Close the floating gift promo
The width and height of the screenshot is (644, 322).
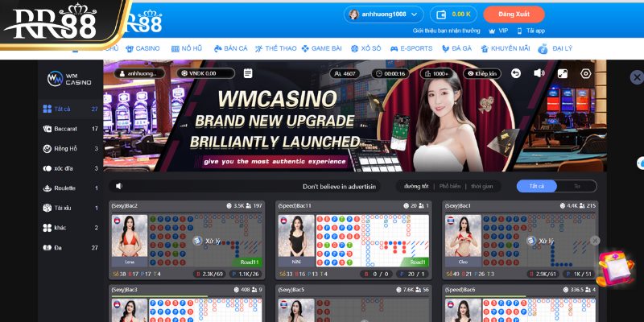595,241
